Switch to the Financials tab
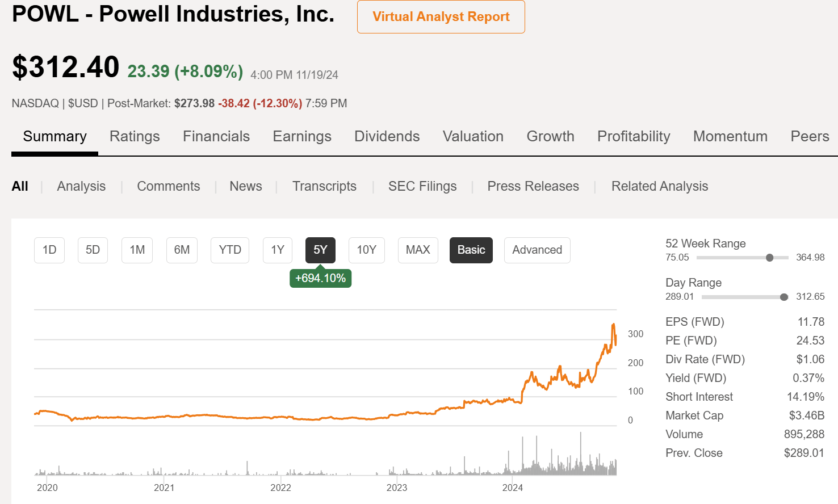838x504 pixels. pos(216,136)
